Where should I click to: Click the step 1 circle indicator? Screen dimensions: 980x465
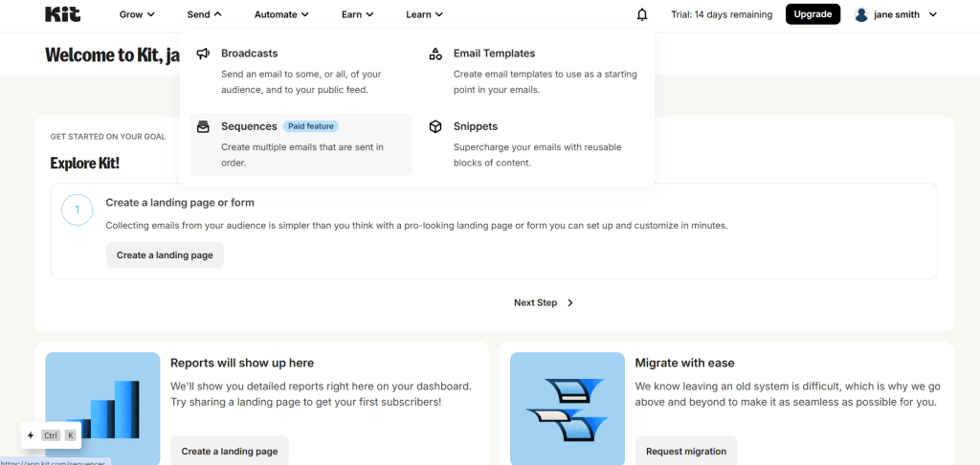pos(77,210)
